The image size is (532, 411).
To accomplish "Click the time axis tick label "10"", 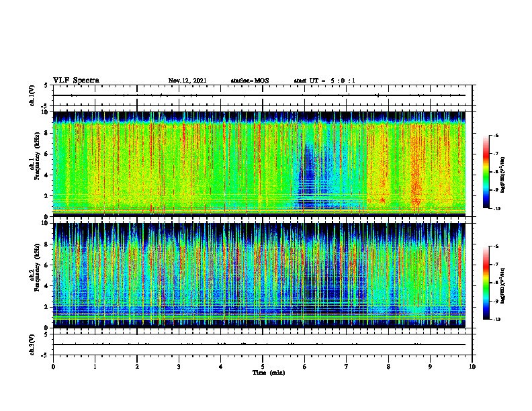I will coord(472,367).
